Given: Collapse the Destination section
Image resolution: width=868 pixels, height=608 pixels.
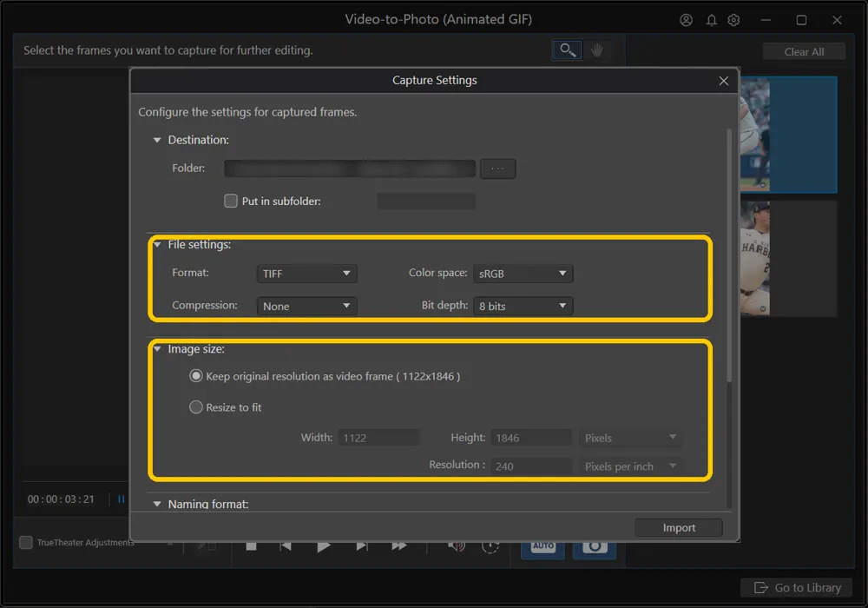Looking at the screenshot, I should tap(157, 140).
